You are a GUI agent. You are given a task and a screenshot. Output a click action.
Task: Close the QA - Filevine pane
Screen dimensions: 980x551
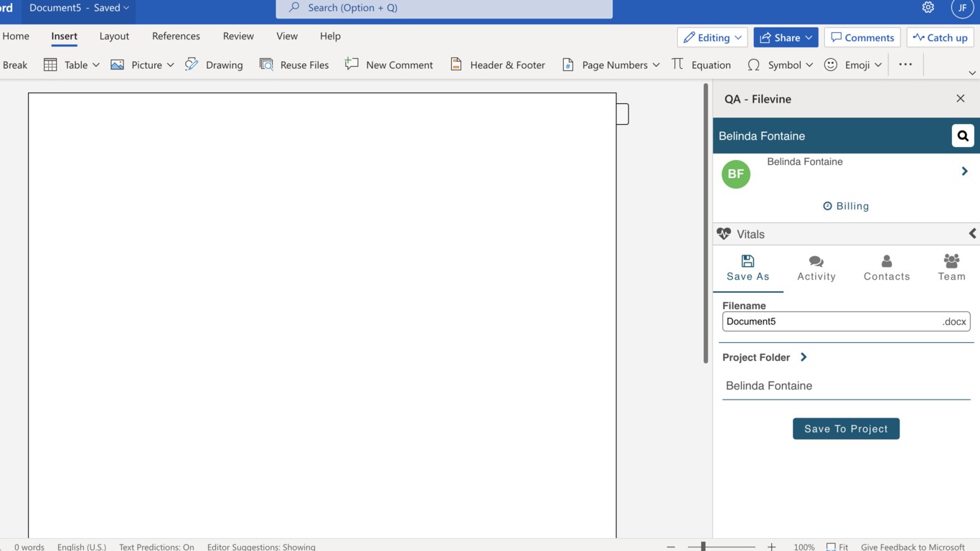click(961, 99)
